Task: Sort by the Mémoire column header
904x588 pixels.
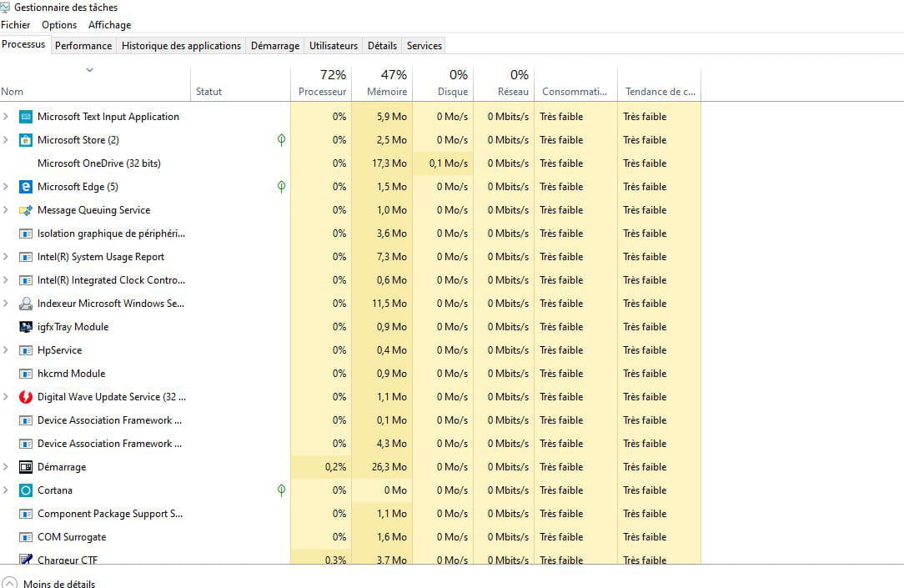Action: (382, 84)
